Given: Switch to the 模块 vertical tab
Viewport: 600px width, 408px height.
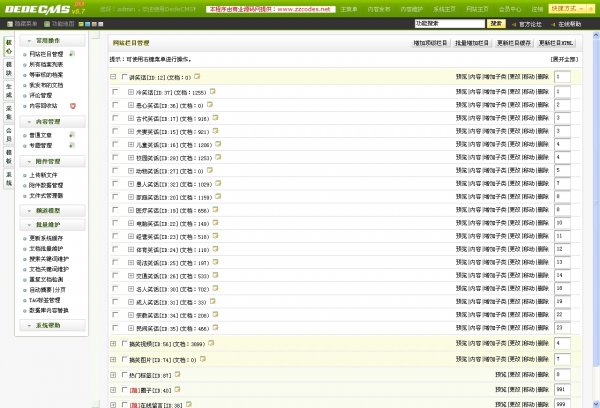Looking at the screenshot, I should (9, 69).
